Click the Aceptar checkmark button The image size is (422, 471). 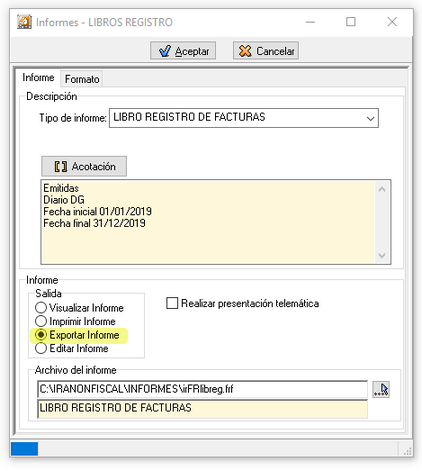point(183,51)
